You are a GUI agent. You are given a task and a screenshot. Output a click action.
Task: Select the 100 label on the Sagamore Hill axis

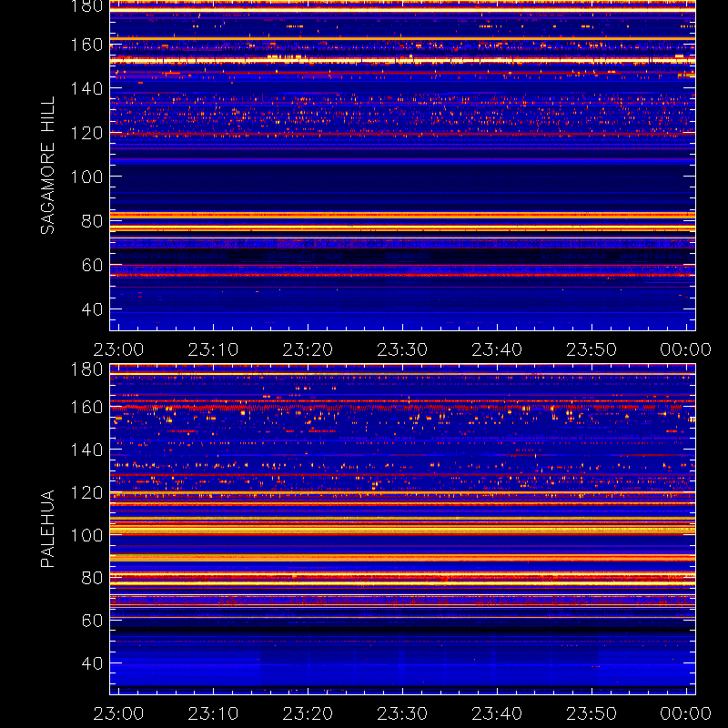coord(86,177)
